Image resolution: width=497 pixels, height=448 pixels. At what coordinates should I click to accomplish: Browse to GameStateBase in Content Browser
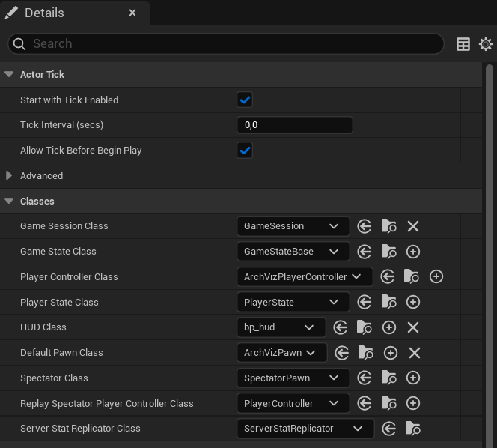pos(388,252)
